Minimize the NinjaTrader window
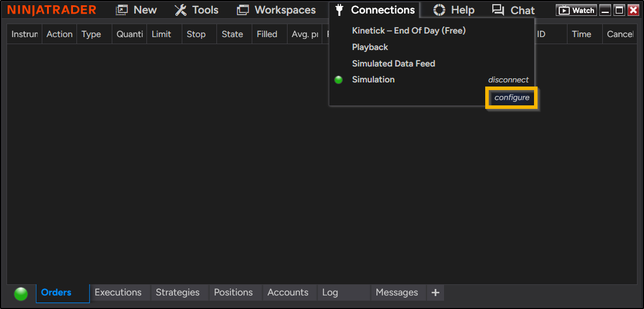The height and width of the screenshot is (309, 644). [x=605, y=10]
